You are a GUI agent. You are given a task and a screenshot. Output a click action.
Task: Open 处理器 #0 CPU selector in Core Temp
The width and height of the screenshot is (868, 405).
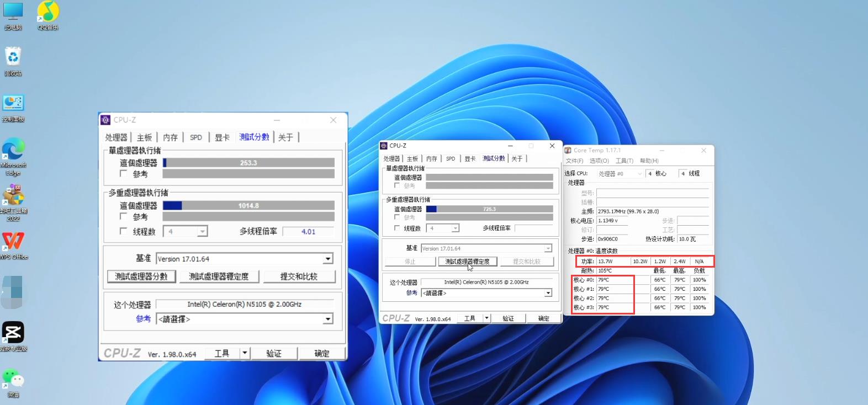click(621, 173)
